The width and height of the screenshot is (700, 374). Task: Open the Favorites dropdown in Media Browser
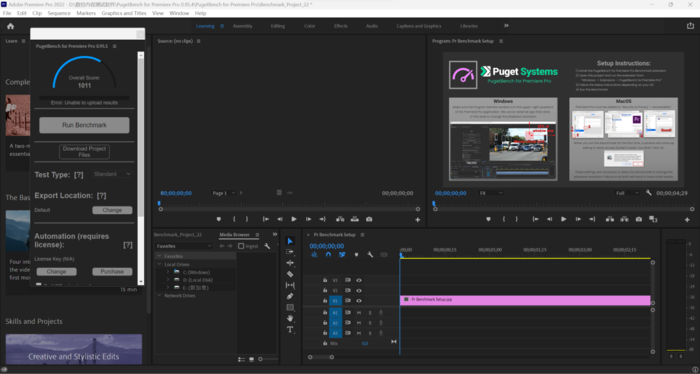184,246
